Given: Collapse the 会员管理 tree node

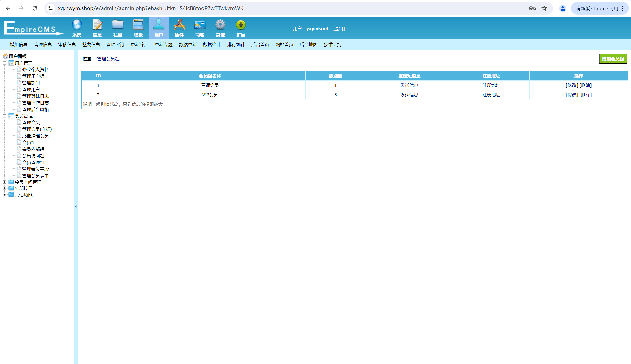Looking at the screenshot, I should pyautogui.click(x=4, y=116).
